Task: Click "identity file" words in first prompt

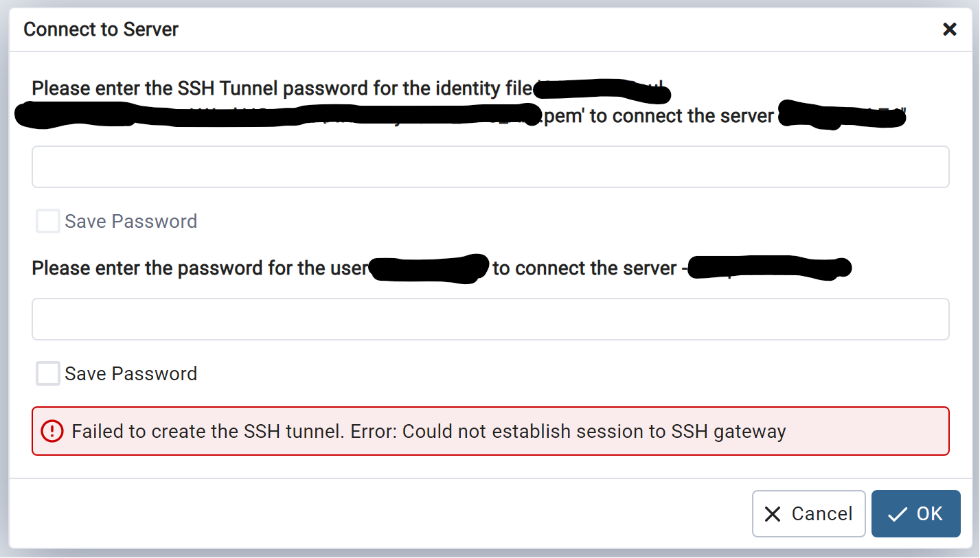Action: [x=475, y=89]
